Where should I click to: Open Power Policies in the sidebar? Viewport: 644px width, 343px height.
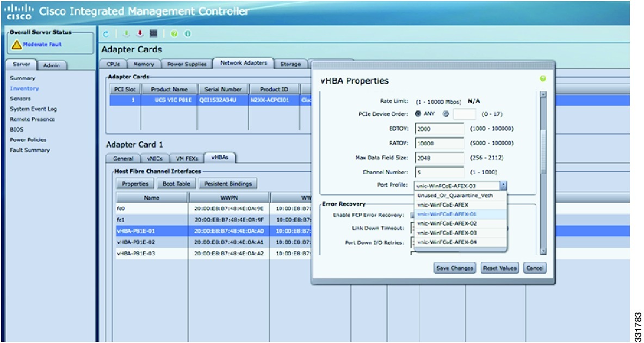28,140
